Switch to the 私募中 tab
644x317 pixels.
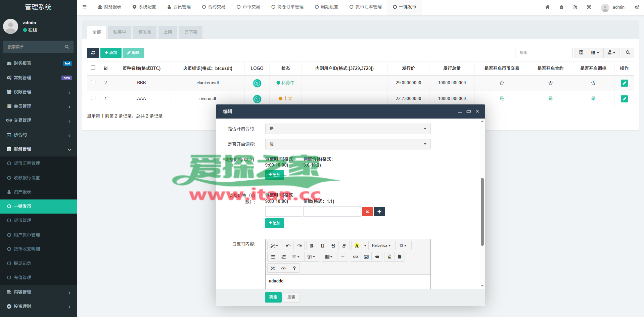click(120, 32)
